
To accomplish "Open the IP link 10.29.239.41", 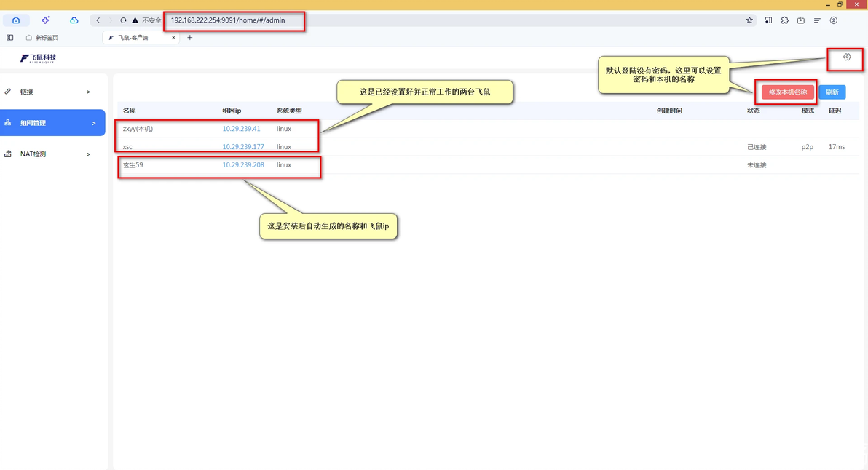I will tap(241, 128).
